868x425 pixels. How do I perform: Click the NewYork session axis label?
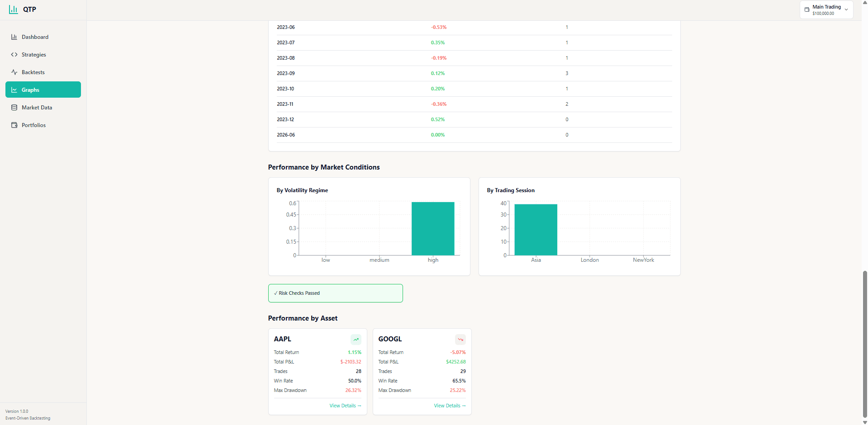[x=644, y=260]
